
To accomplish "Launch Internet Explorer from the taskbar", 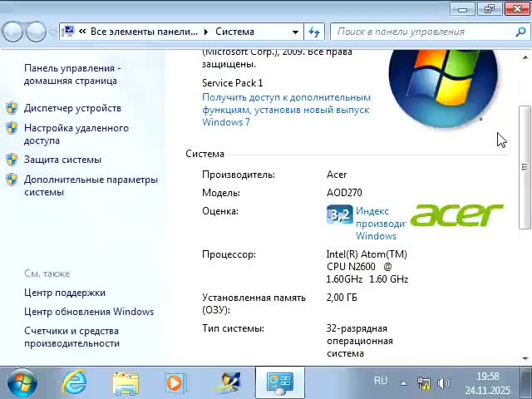I will [75, 382].
